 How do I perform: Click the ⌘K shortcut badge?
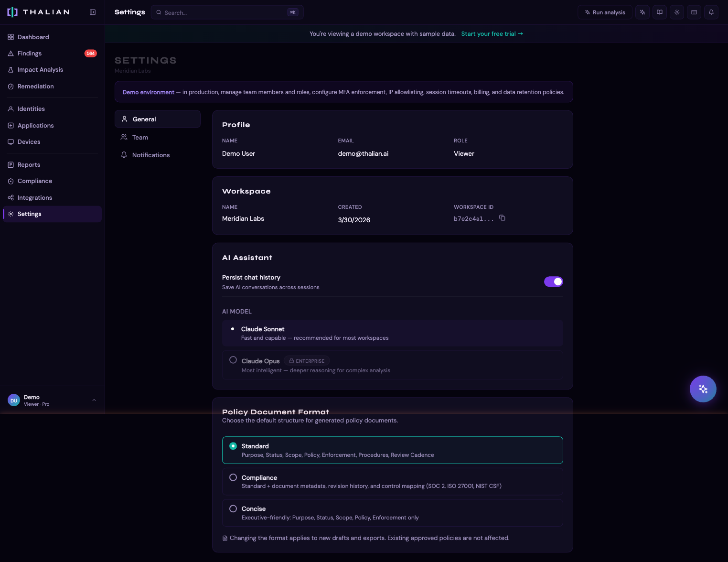click(293, 12)
